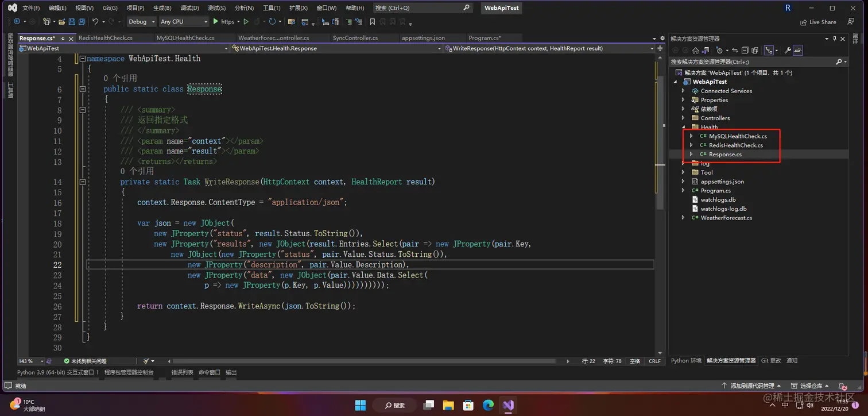Click Collapse All icon in Solution Explorer
This screenshot has width=868, height=416.
click(x=745, y=51)
